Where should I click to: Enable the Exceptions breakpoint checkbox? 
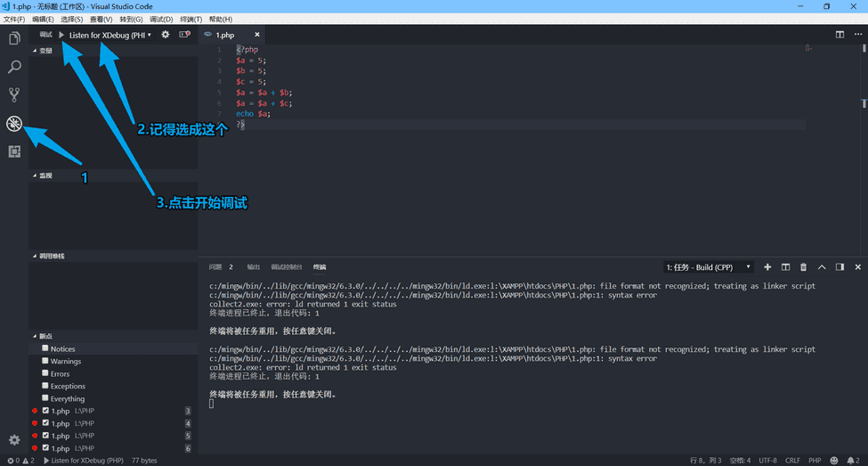pos(45,386)
